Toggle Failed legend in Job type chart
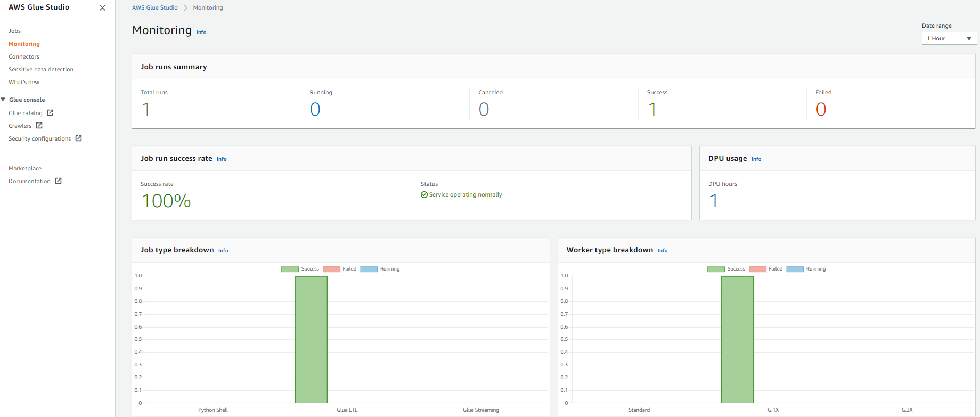Screen dimensions: 980x417 (x=340, y=269)
